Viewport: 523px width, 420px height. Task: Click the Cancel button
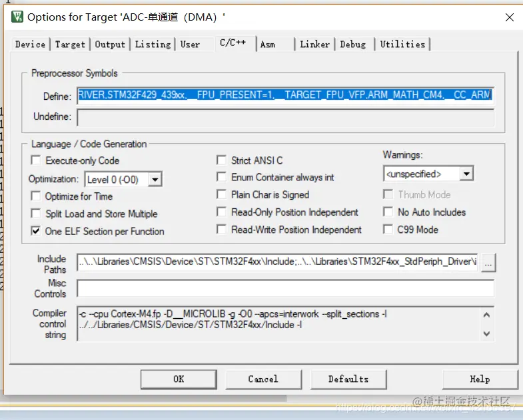[263, 379]
